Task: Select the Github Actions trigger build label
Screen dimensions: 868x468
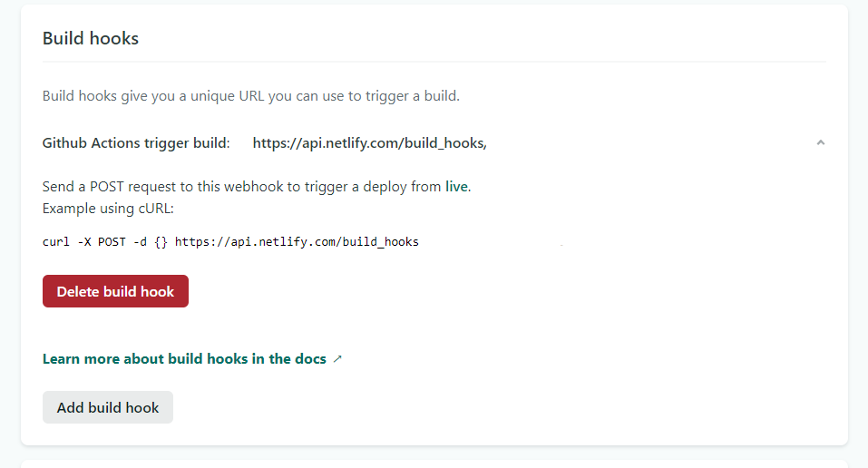Action: [136, 143]
